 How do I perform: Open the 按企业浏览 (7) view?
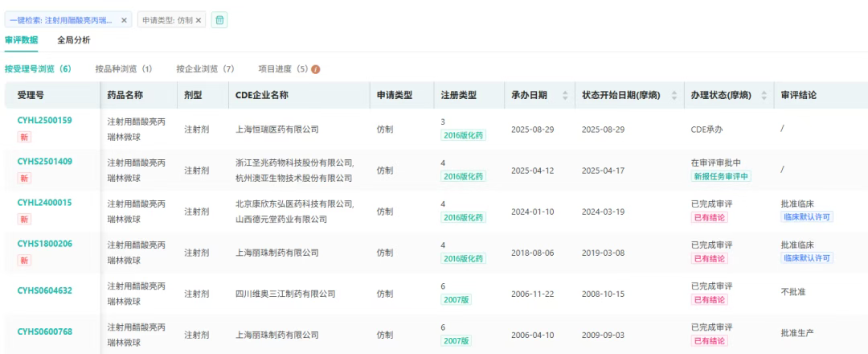click(x=205, y=68)
